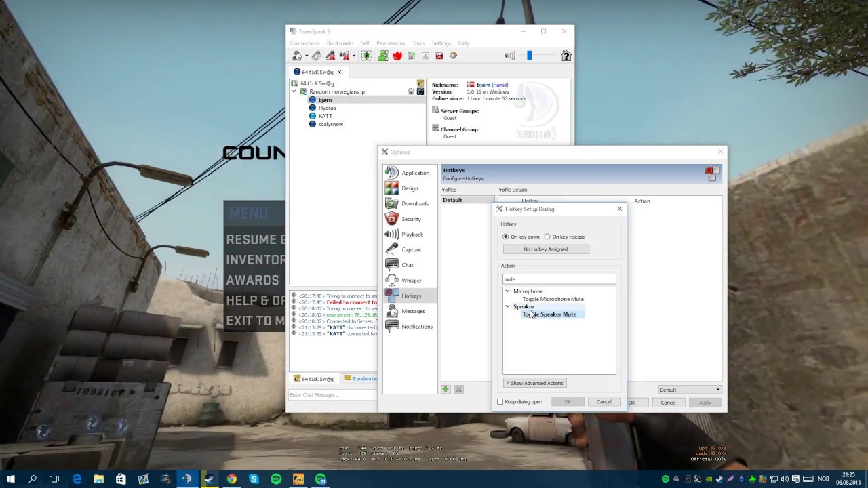Image resolution: width=868 pixels, height=488 pixels.
Task: Open the Design options category
Action: [410, 188]
